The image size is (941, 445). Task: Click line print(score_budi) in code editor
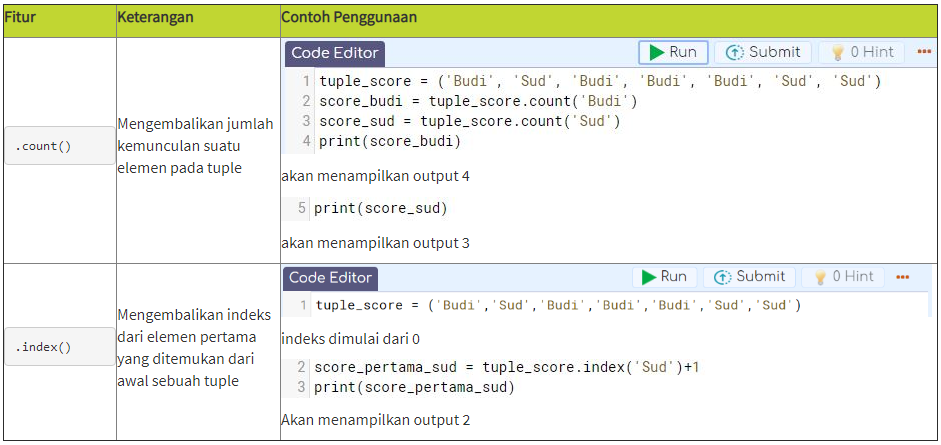coord(389,142)
